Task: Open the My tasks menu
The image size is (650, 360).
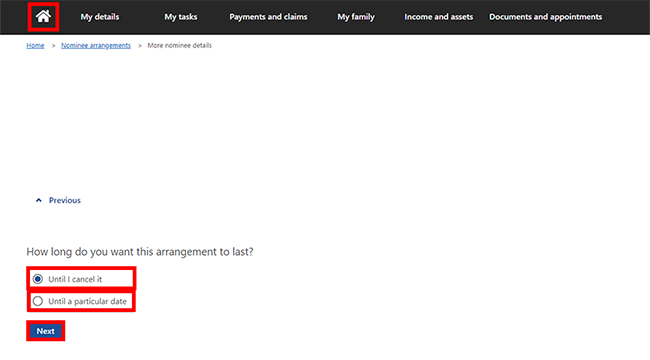Action: 181,17
